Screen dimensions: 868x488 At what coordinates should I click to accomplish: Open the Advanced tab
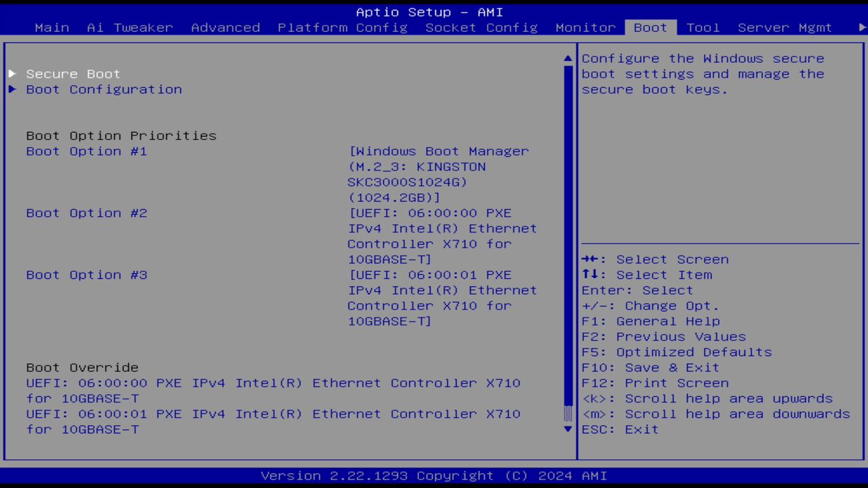225,28
